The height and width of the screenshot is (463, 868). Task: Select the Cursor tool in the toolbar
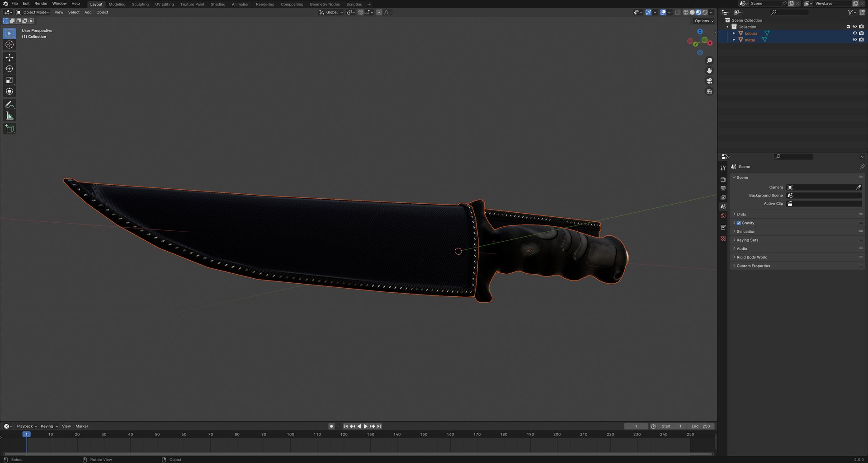[x=9, y=45]
